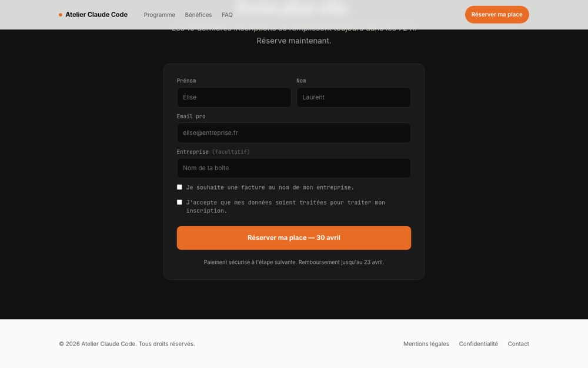Click the invoice checkbox label text

click(x=270, y=187)
